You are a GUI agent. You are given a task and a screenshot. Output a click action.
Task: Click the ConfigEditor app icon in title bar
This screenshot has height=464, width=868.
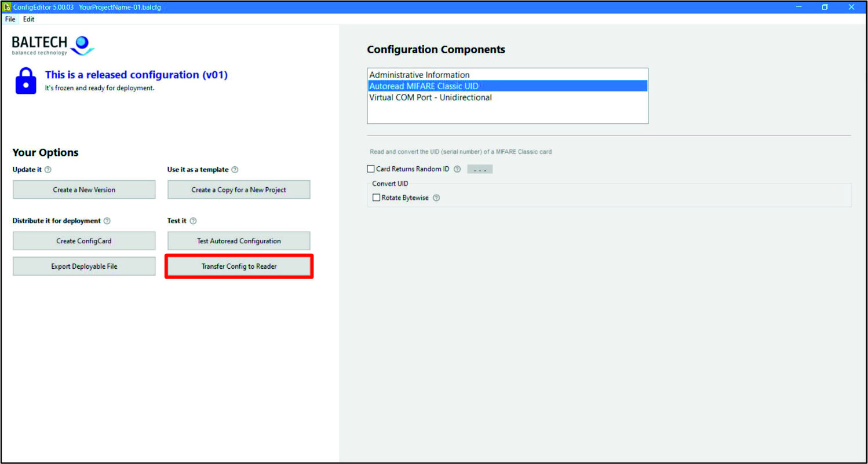pos(7,7)
